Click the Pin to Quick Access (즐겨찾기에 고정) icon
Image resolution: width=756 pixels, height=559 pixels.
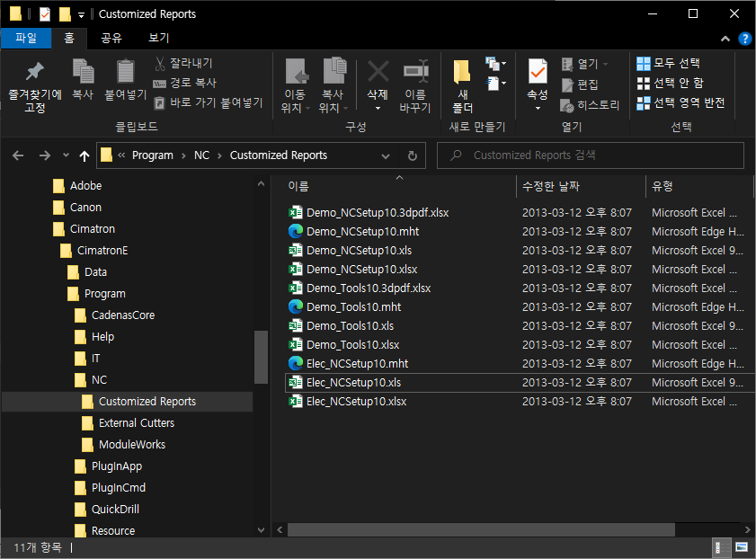point(35,71)
